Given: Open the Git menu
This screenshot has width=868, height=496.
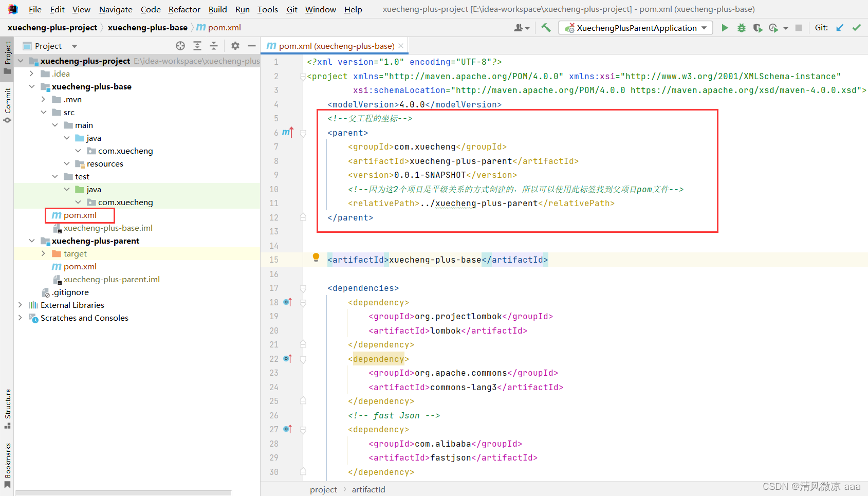Looking at the screenshot, I should 292,9.
